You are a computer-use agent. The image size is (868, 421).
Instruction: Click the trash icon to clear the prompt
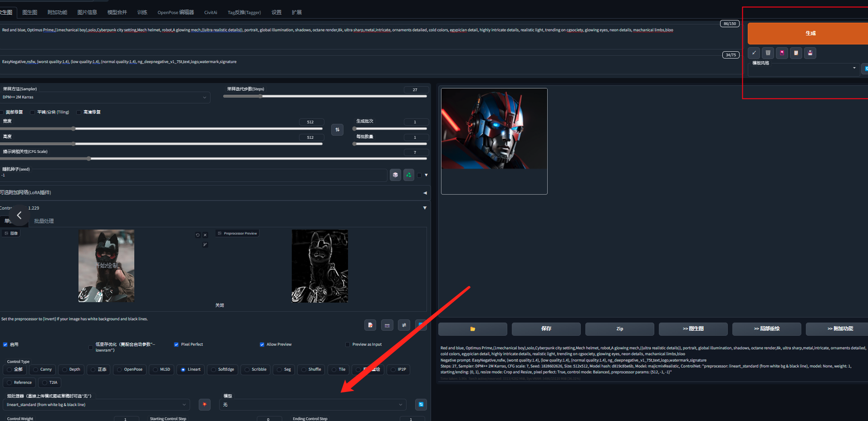pos(768,53)
